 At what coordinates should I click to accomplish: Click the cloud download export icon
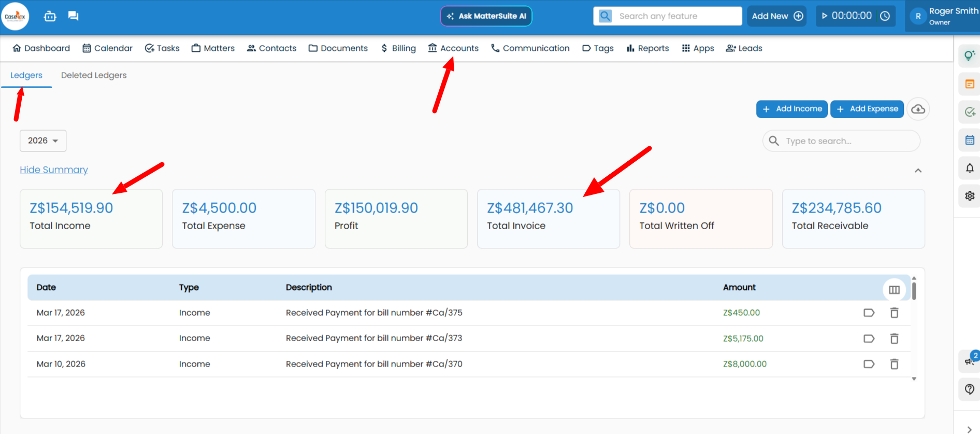(x=918, y=109)
